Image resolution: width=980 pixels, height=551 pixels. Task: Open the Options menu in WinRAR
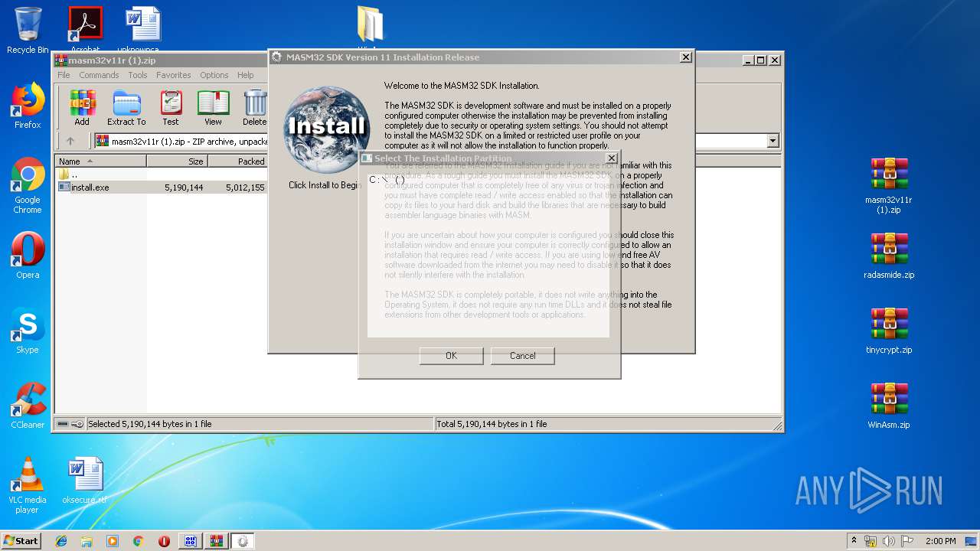214,75
